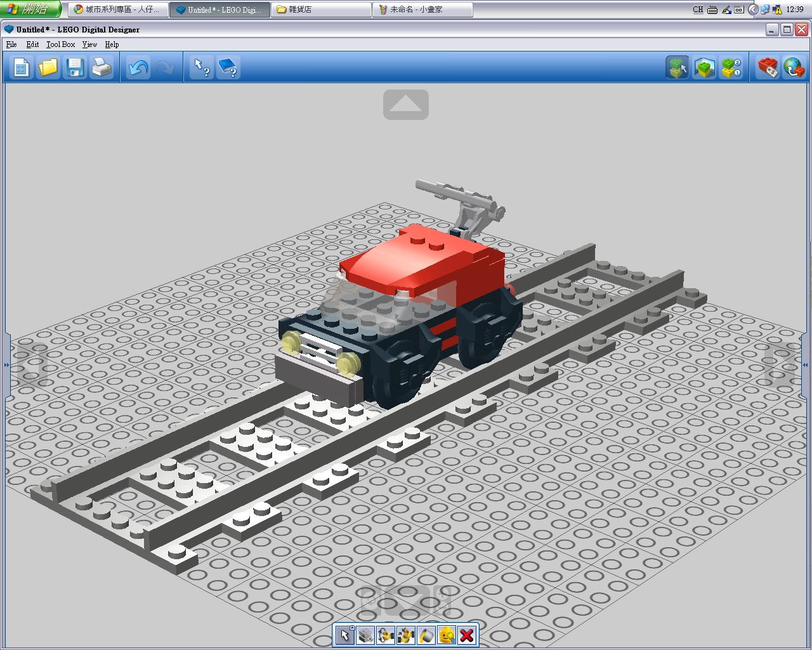Switch to View mode
812x650 pixels.
pos(704,67)
